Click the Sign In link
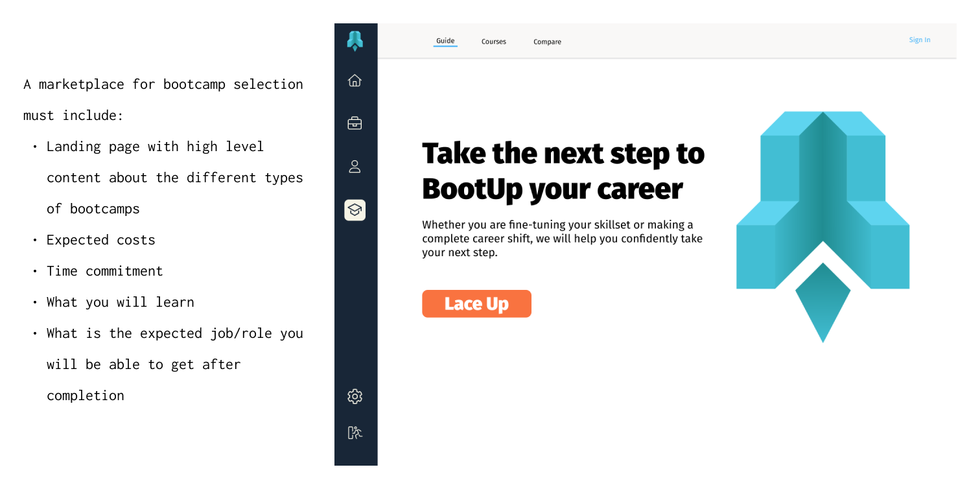Screen dimensions: 980x489 pyautogui.click(x=920, y=40)
